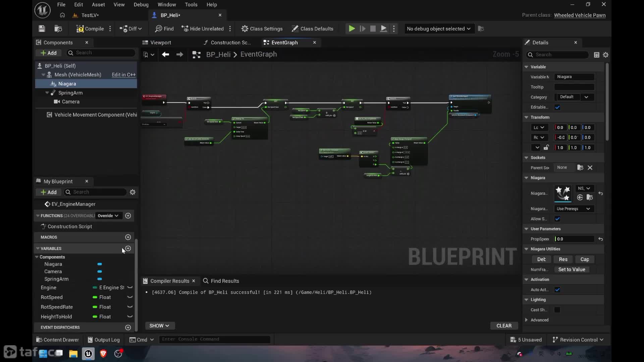Open the Use Prereqs tick behavior dropdown
This screenshot has width=644, height=362.
tap(574, 209)
